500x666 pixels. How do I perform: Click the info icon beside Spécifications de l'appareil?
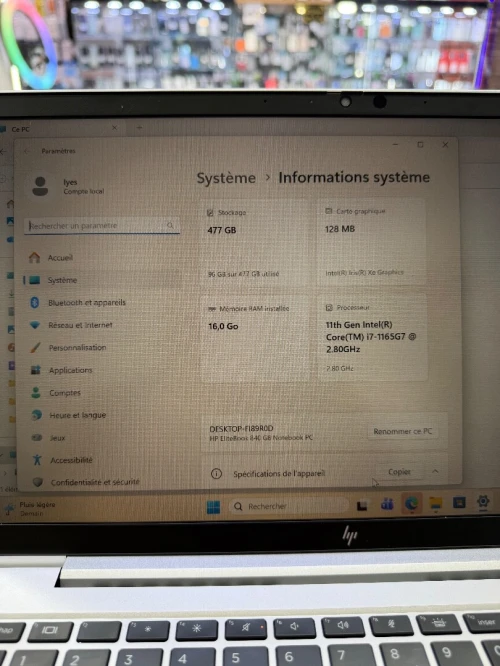(x=216, y=473)
